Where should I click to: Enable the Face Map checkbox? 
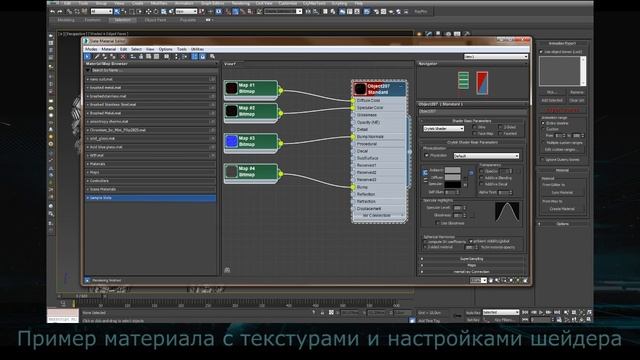point(474,133)
